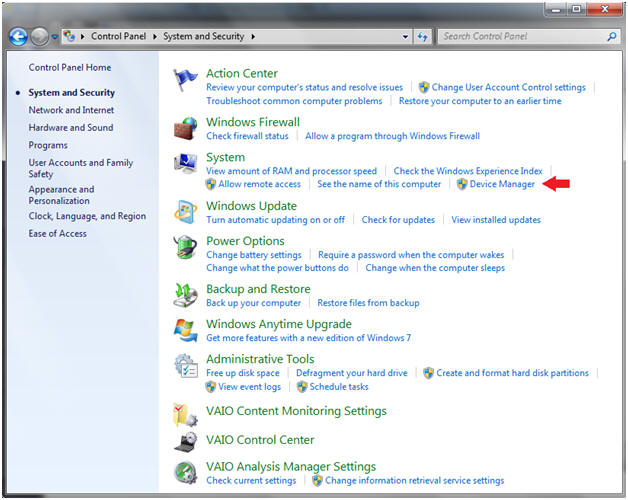The image size is (628, 500).
Task: Open the address bar history dropdown arrow
Action: pyautogui.click(x=405, y=37)
